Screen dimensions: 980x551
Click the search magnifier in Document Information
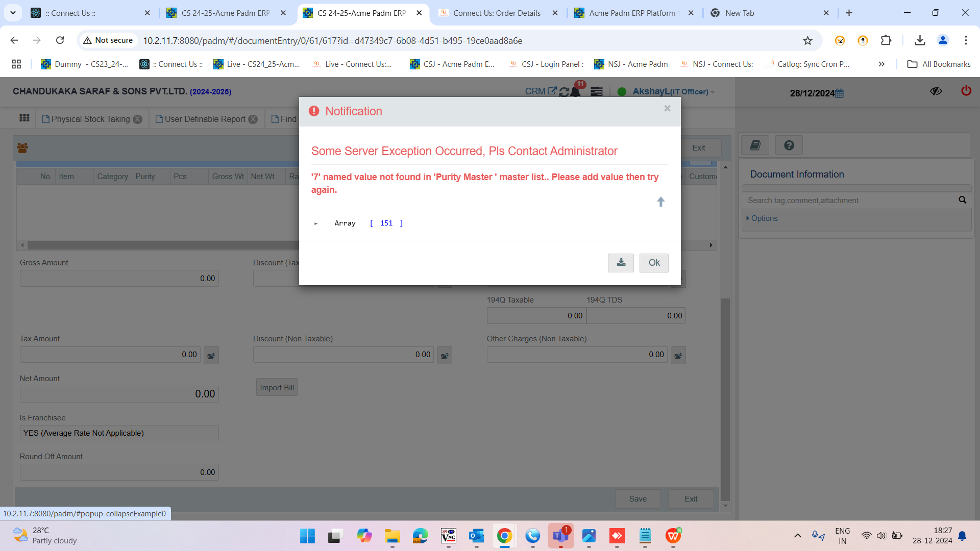click(963, 200)
